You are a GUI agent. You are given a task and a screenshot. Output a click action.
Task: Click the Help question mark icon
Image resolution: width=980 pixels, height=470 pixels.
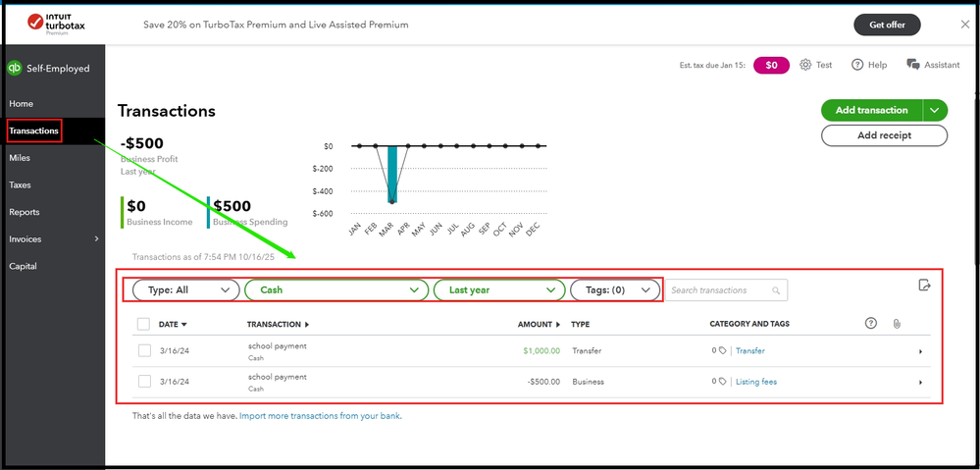[857, 65]
